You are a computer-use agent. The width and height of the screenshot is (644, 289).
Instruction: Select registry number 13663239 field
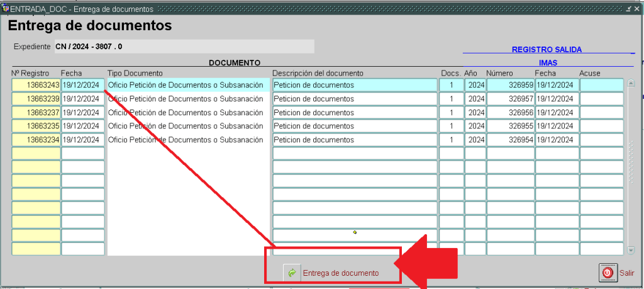(x=36, y=99)
